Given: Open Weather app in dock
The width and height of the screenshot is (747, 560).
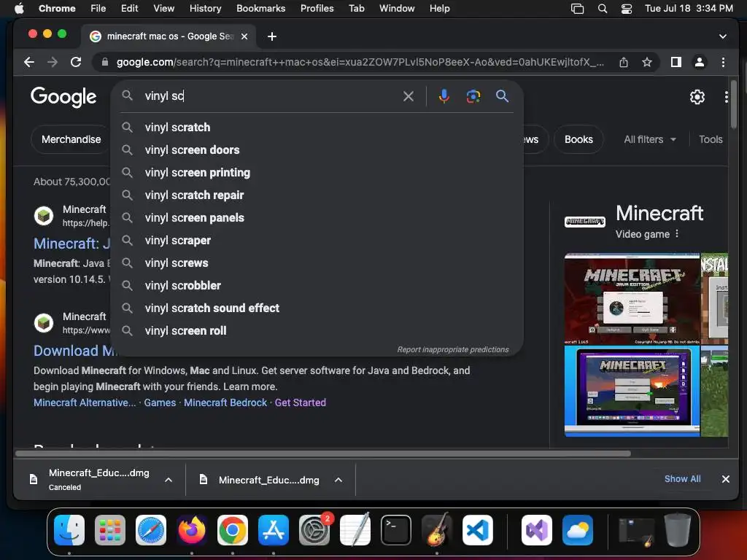Looking at the screenshot, I should coord(578,529).
